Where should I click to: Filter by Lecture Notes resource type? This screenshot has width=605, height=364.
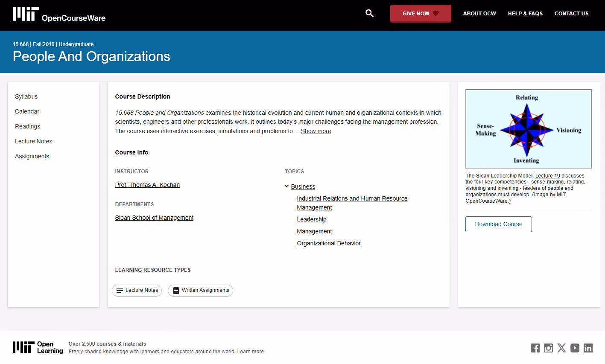click(x=137, y=290)
